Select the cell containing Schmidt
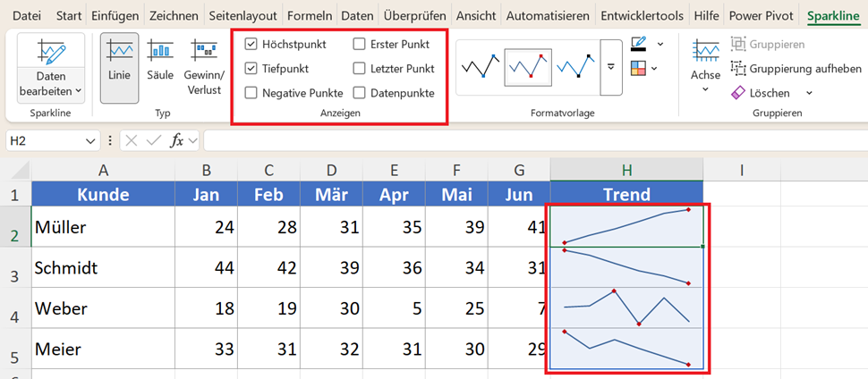Viewport: 868px width, 379px height. click(103, 267)
